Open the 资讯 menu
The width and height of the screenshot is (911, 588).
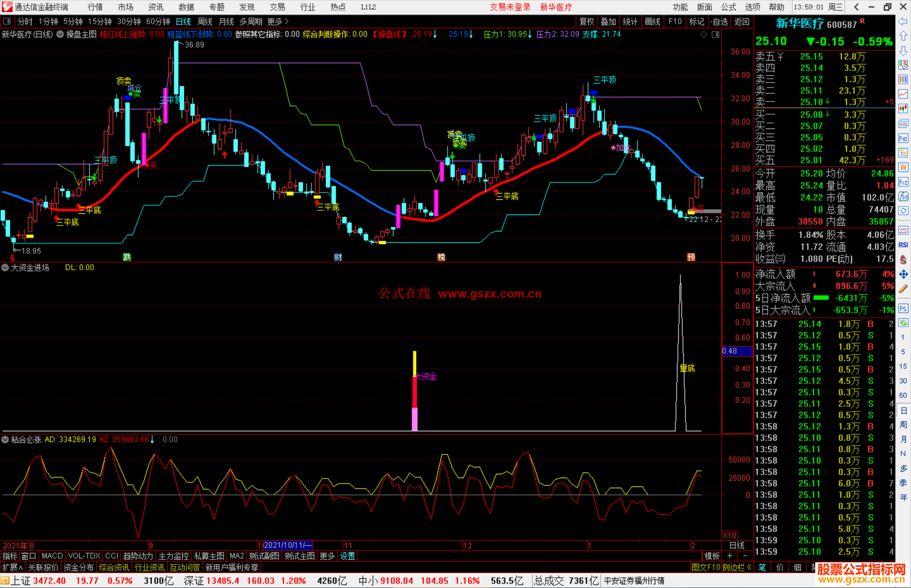[x=156, y=7]
